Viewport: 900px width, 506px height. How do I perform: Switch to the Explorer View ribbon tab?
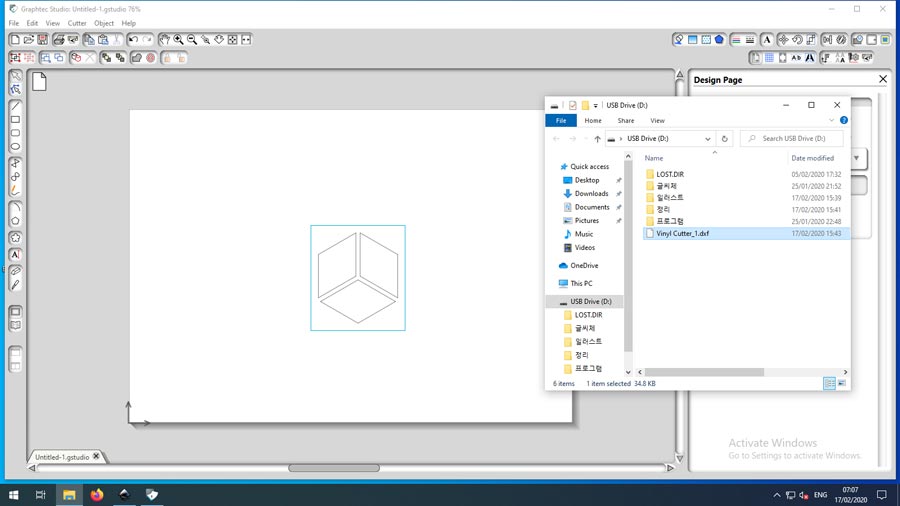(657, 120)
